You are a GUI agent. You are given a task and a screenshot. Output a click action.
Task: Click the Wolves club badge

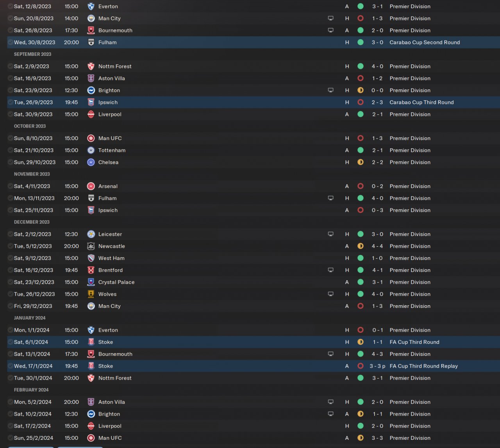91,294
